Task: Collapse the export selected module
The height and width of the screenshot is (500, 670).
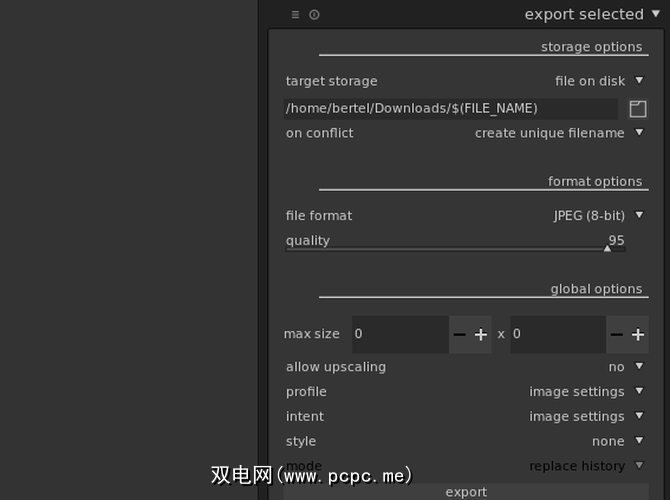Action: (x=655, y=14)
